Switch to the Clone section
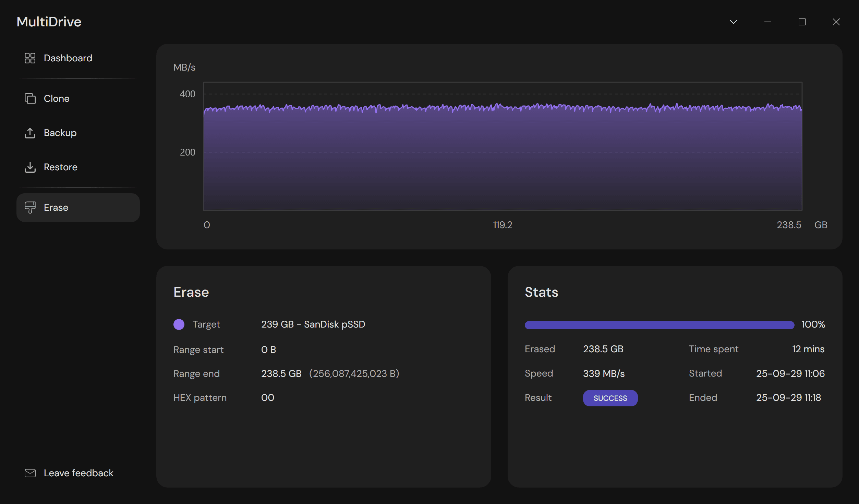 57,99
